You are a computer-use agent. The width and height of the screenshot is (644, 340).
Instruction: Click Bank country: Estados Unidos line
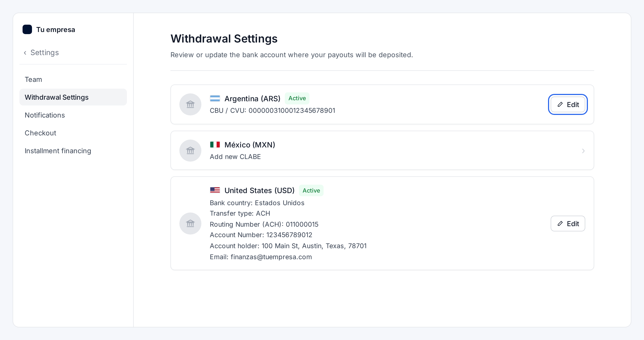pyautogui.click(x=257, y=203)
